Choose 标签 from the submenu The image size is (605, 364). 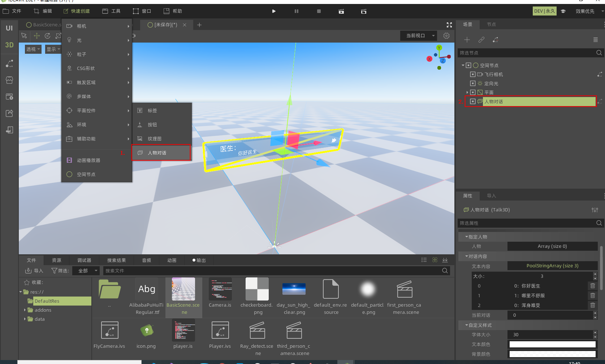pyautogui.click(x=162, y=110)
